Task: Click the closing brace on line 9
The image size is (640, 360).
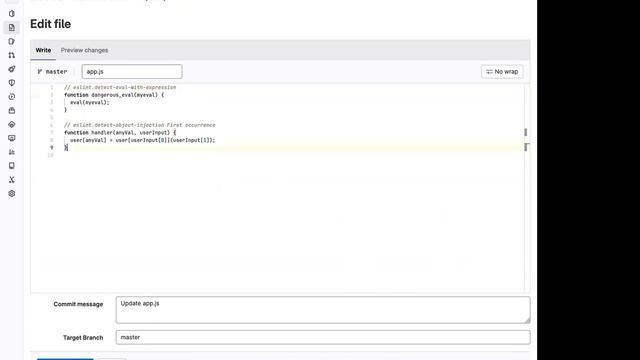Action: pos(66,148)
